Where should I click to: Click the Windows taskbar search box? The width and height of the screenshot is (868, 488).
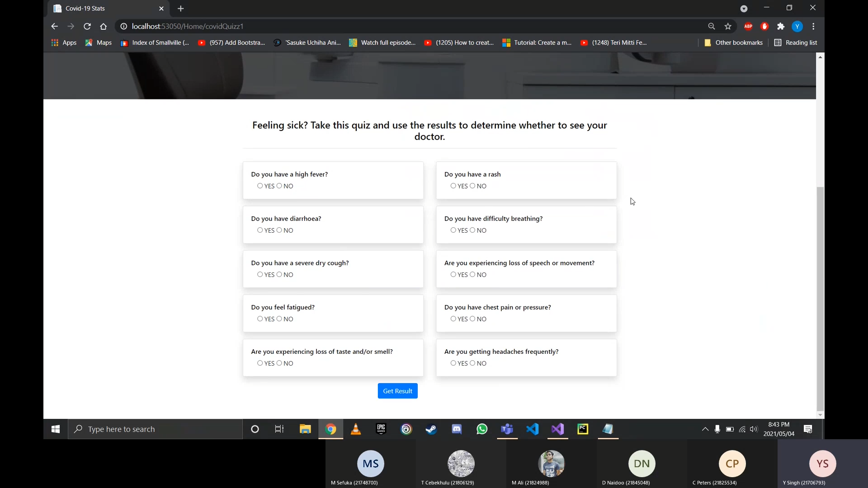tap(156, 429)
